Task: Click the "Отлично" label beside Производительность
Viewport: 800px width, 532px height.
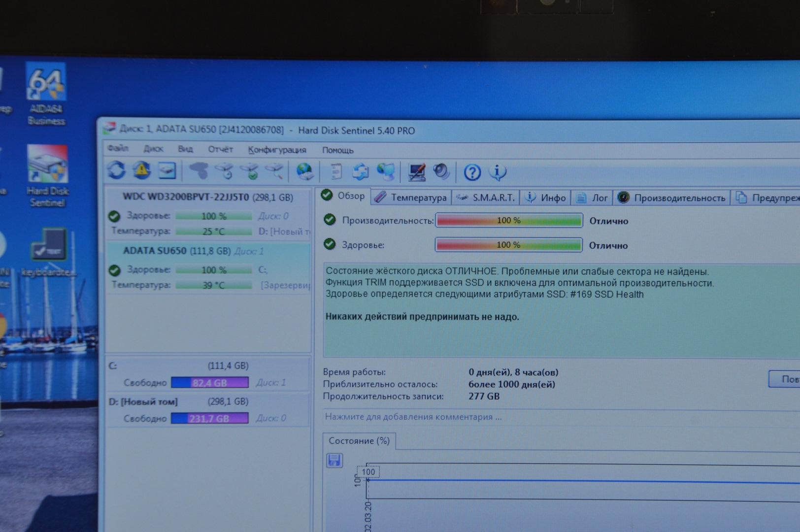Action: click(x=609, y=221)
